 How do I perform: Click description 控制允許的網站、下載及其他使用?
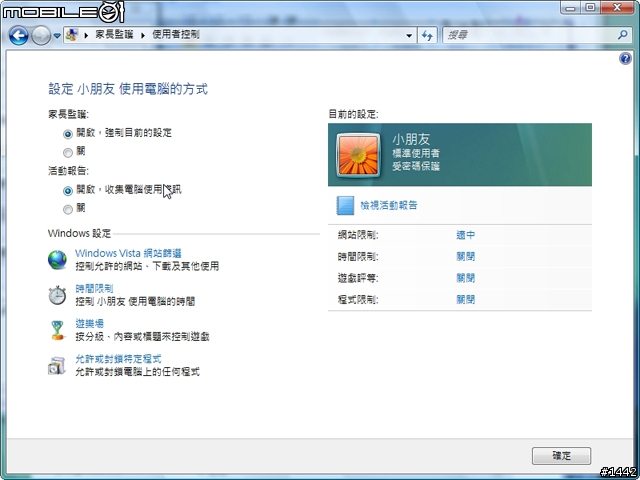147,267
